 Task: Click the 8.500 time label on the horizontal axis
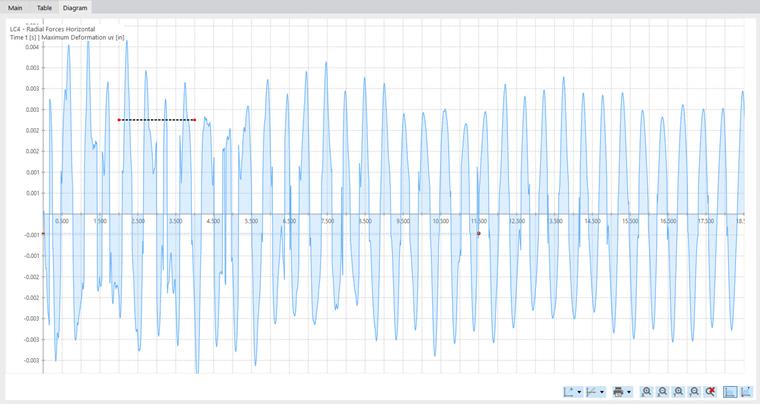[365, 221]
